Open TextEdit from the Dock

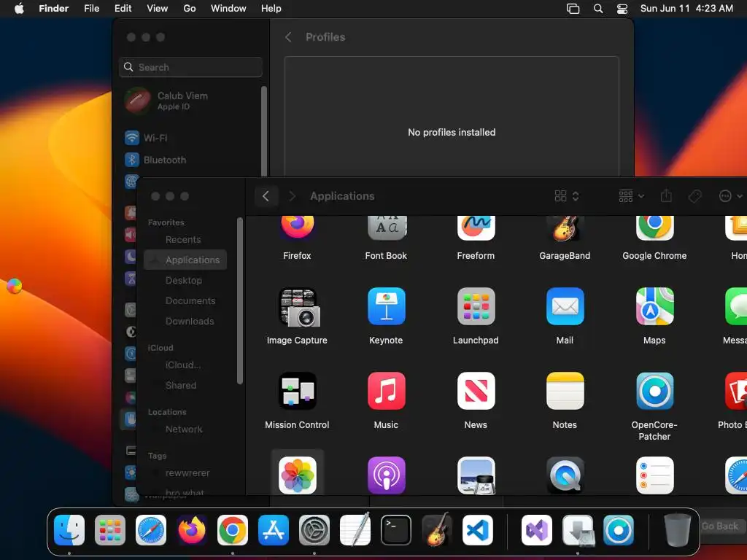(355, 529)
